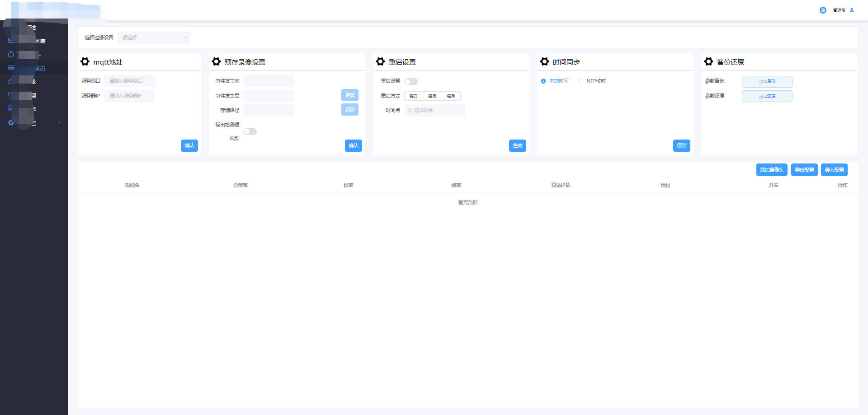Click 更改 next to 存储路径

pos(350,109)
